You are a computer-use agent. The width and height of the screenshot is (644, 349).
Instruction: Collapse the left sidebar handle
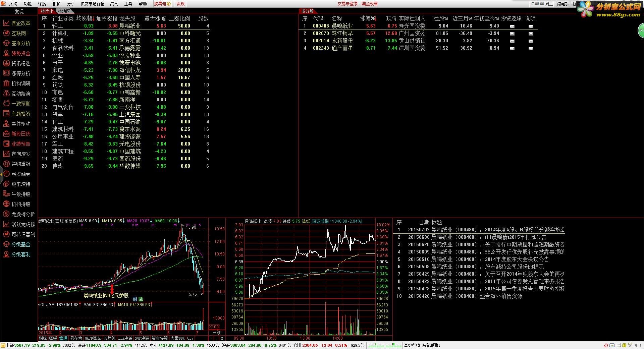1,174
